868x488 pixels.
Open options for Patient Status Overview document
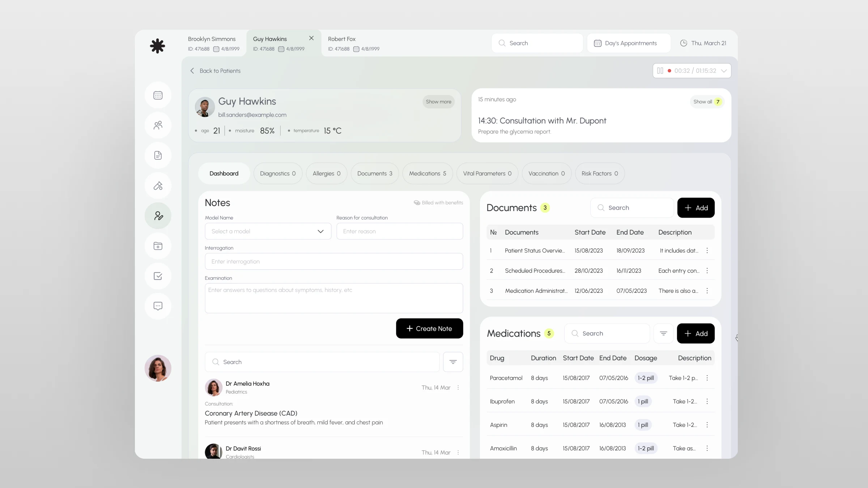[707, 251]
